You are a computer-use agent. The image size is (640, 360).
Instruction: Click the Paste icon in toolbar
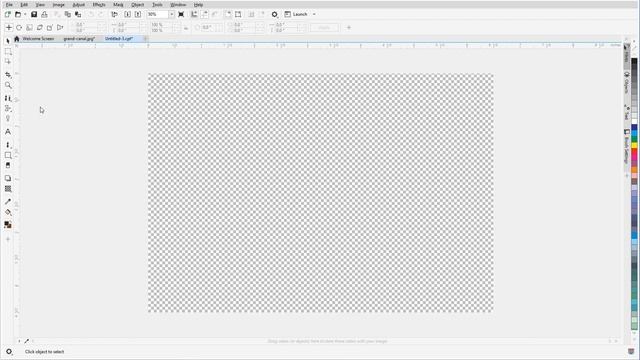pyautogui.click(x=78, y=14)
